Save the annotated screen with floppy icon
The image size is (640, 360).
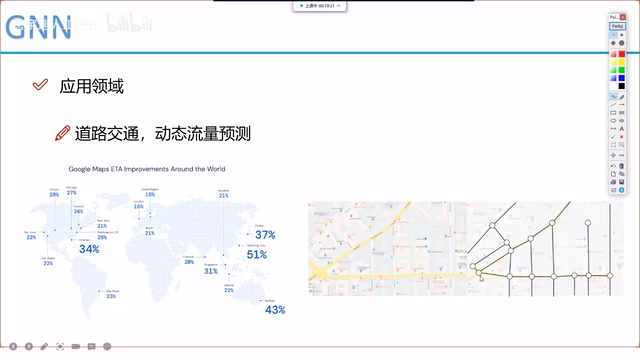point(622,182)
